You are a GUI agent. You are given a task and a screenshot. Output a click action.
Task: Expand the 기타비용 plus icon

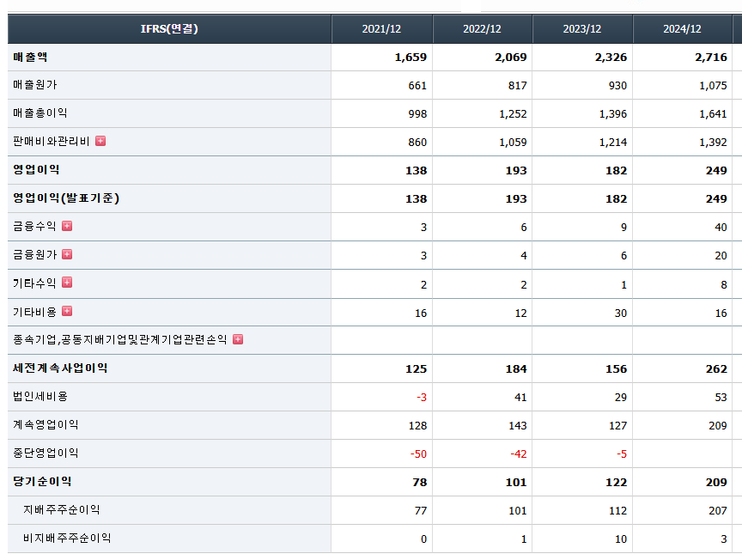tap(67, 311)
